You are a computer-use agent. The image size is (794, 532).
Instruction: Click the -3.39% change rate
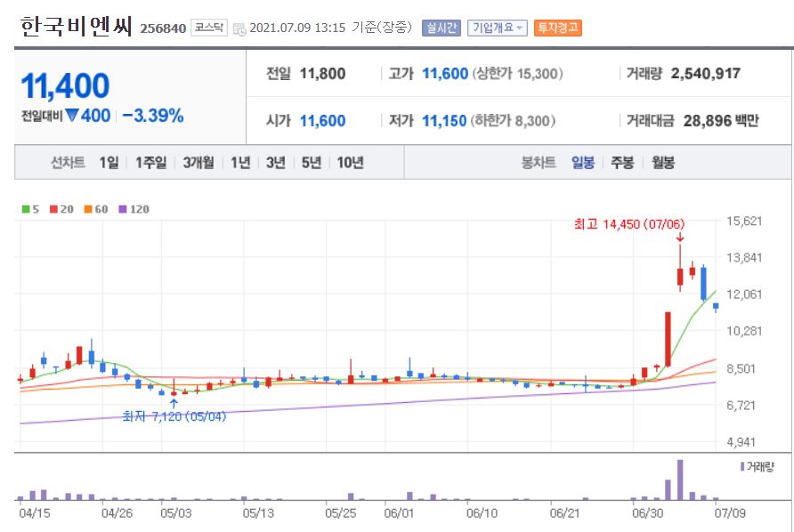pyautogui.click(x=153, y=116)
